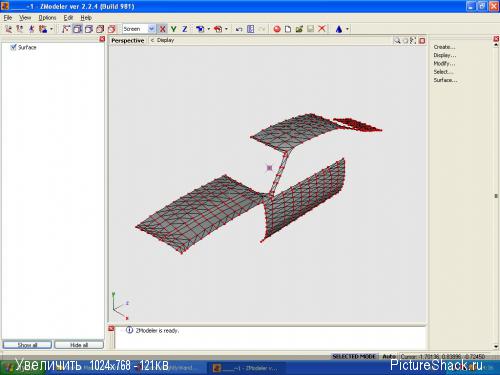500x375 pixels.
Task: Click the viewport grey box icon
Action: pos(405,41)
